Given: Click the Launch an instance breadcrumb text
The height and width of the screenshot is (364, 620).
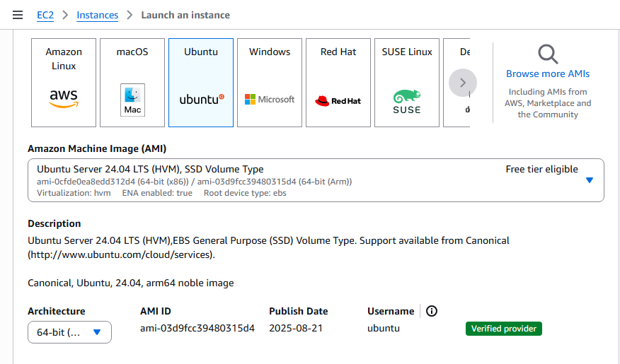Looking at the screenshot, I should (x=185, y=15).
